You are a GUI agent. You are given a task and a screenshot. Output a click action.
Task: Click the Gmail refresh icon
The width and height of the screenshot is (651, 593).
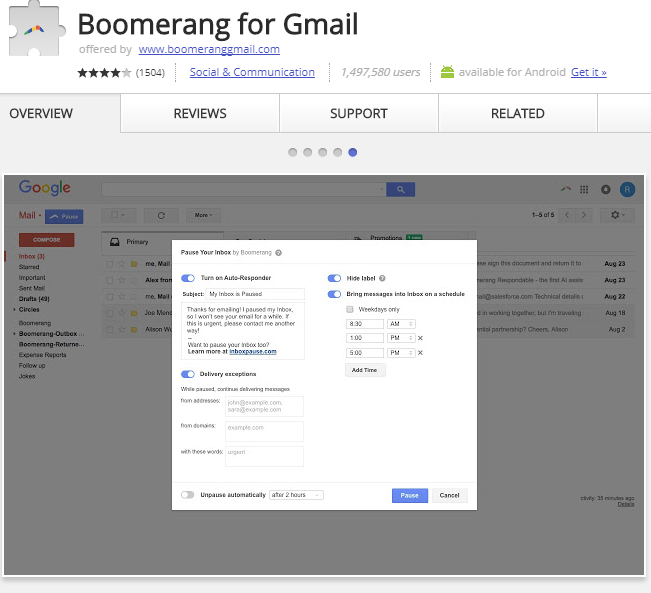click(161, 215)
